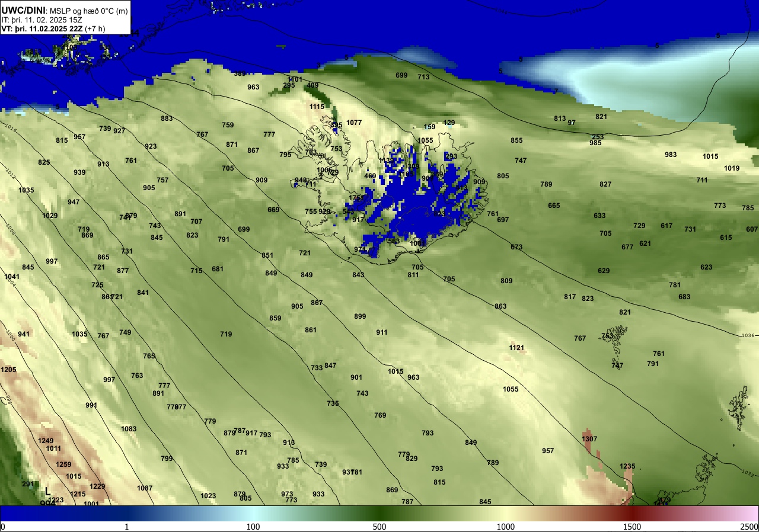
Task: Click the 1029 height value
Action: [x=50, y=216]
